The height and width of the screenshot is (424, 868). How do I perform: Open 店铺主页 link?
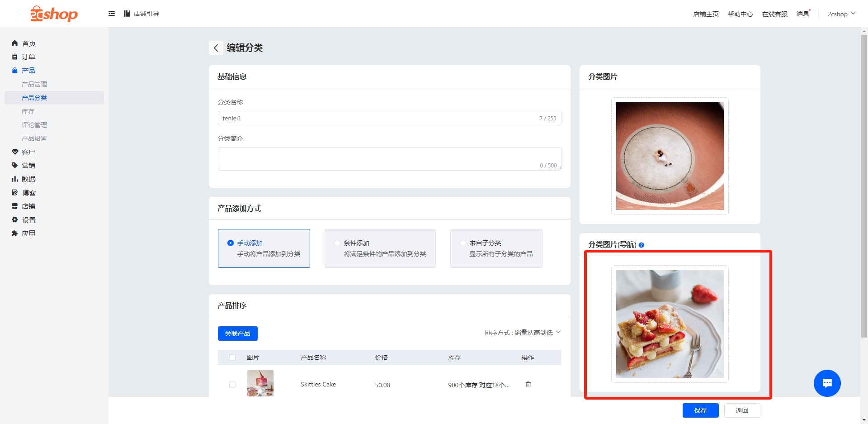click(706, 14)
